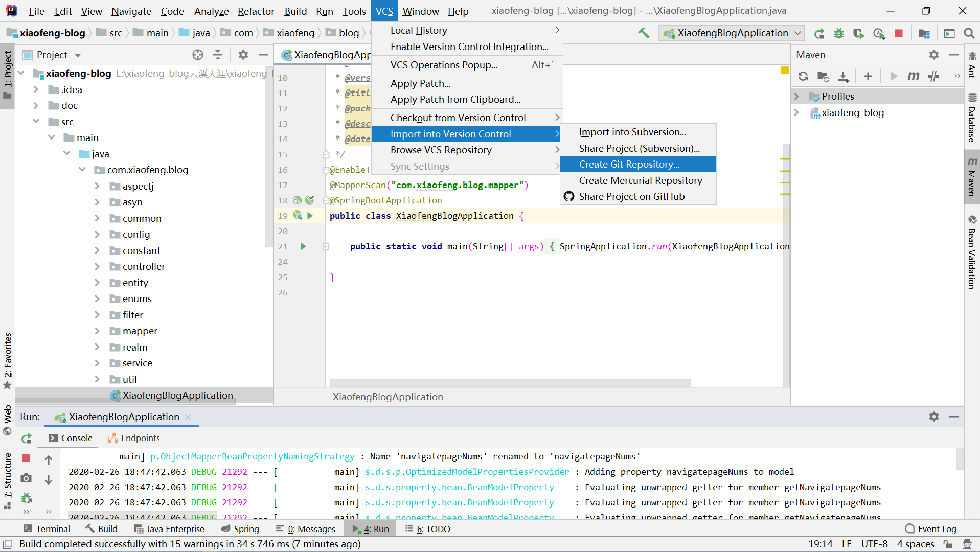Screen dimensions: 980x552
Task: Click the camera dump threads icon
Action: 26,478
